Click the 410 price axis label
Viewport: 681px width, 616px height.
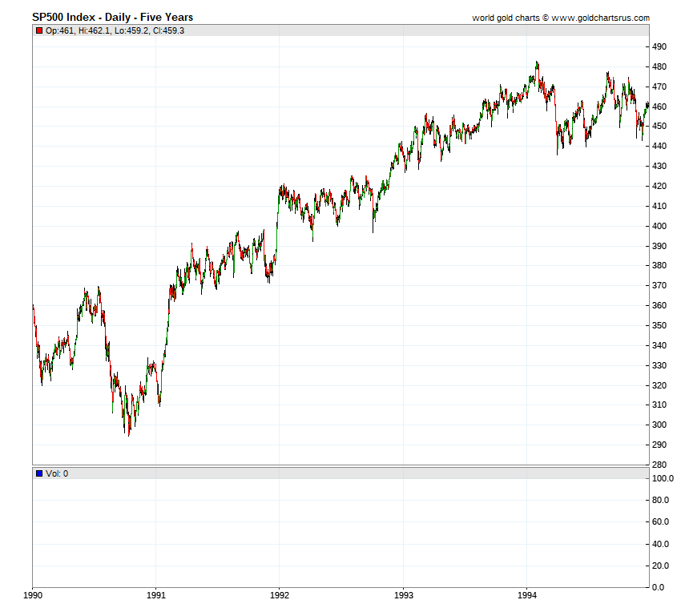point(659,206)
